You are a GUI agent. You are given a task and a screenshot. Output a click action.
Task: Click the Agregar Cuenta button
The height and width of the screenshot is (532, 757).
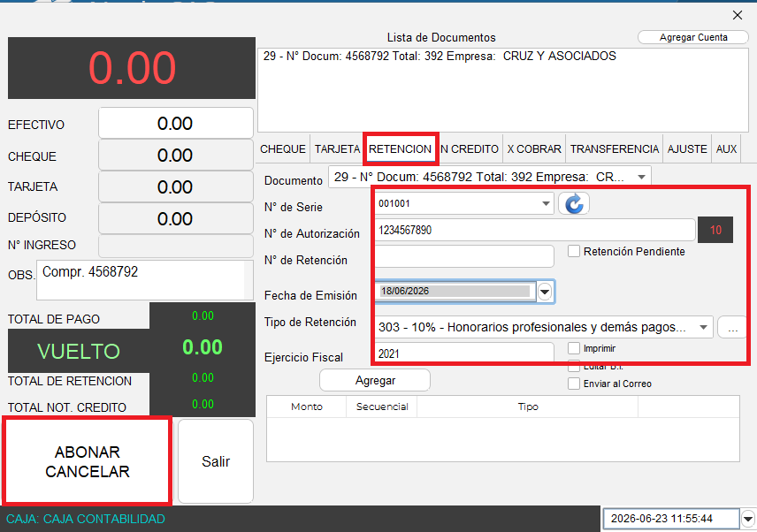[693, 37]
